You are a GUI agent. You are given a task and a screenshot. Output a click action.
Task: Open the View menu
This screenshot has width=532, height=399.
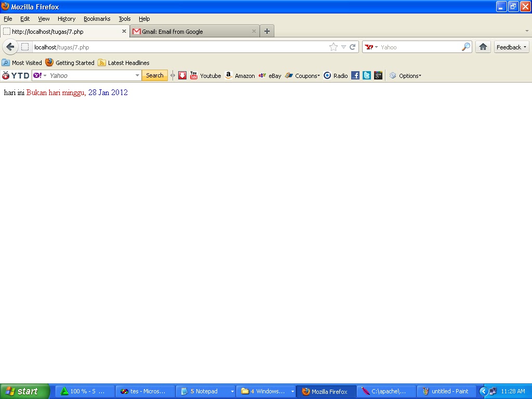pyautogui.click(x=44, y=19)
